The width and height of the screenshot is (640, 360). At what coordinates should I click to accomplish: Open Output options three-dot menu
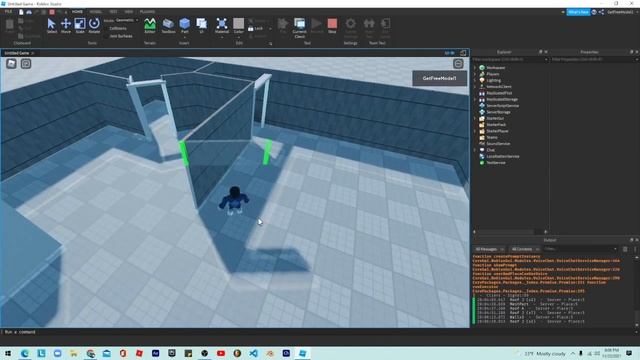point(635,249)
